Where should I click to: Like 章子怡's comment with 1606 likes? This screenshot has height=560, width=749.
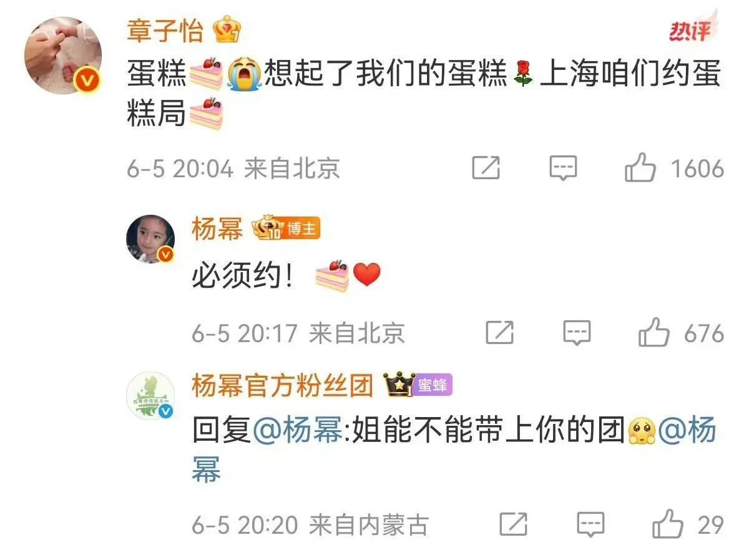640,168
